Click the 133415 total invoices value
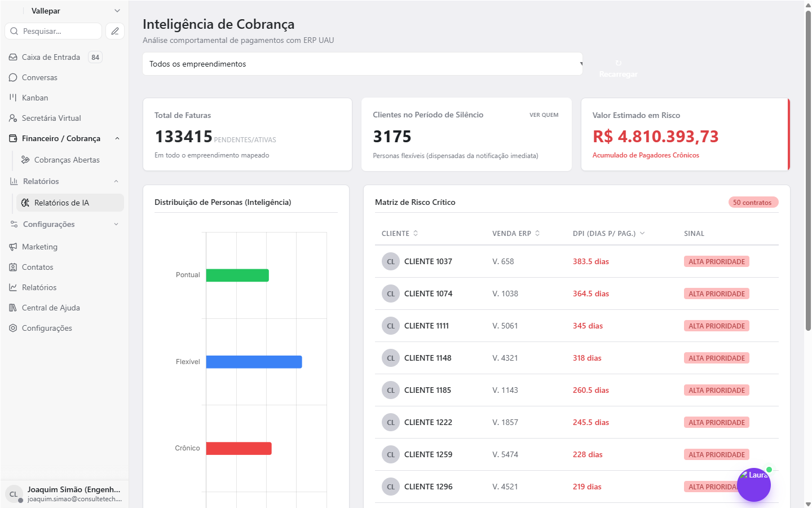The height and width of the screenshot is (508, 812). click(184, 136)
